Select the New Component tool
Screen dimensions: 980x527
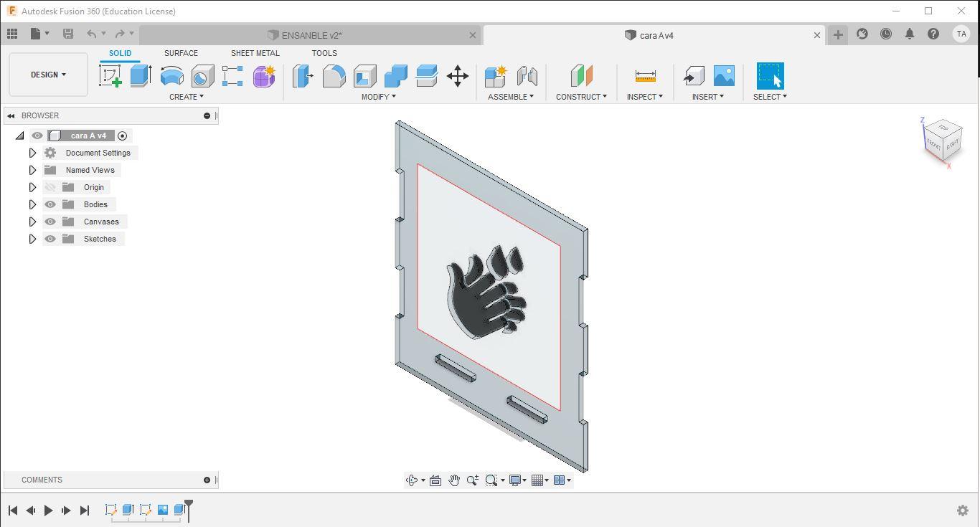pyautogui.click(x=496, y=76)
